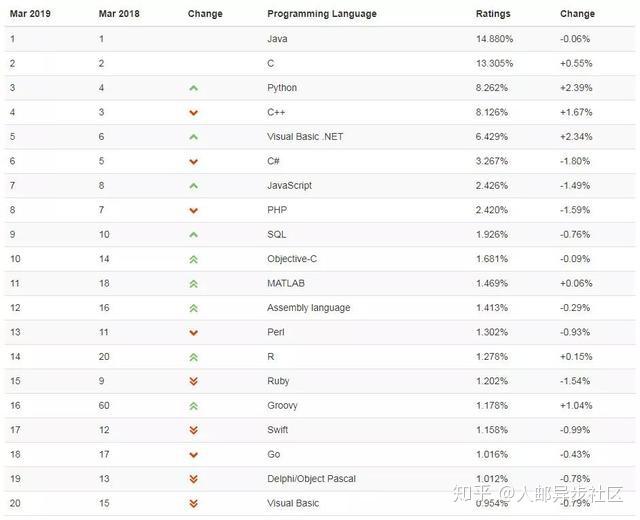640x520 pixels.
Task: Select the Java language name
Action: point(277,39)
